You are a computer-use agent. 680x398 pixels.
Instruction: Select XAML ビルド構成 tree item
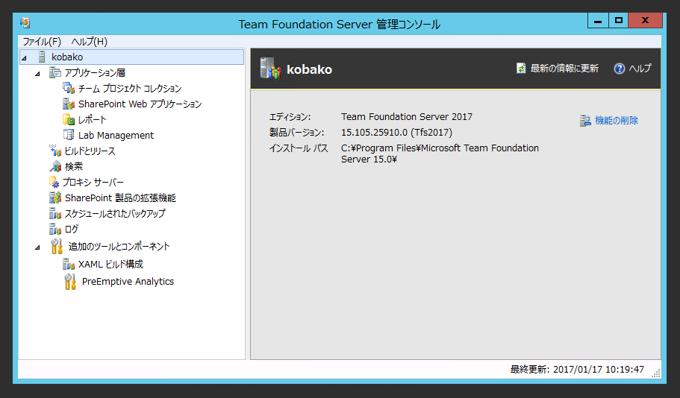pos(111,264)
